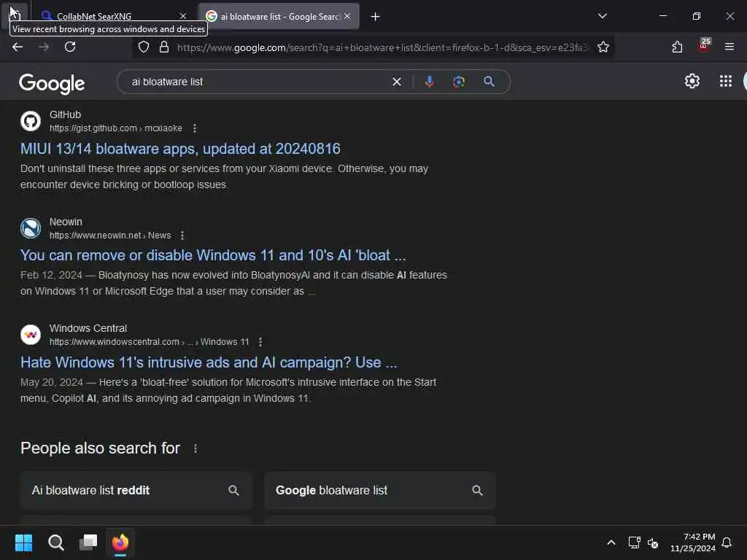Open Hate Windows 11's intrusive ads link
The width and height of the screenshot is (747, 560).
pos(209,362)
